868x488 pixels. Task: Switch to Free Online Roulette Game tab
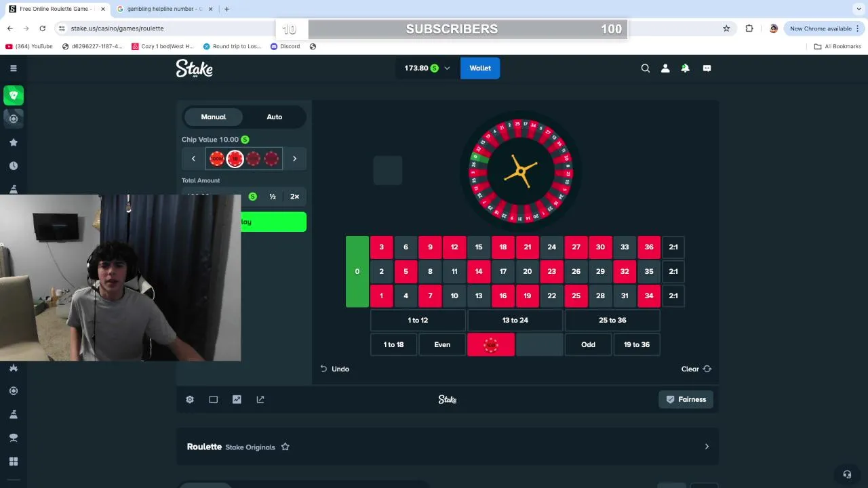point(57,9)
